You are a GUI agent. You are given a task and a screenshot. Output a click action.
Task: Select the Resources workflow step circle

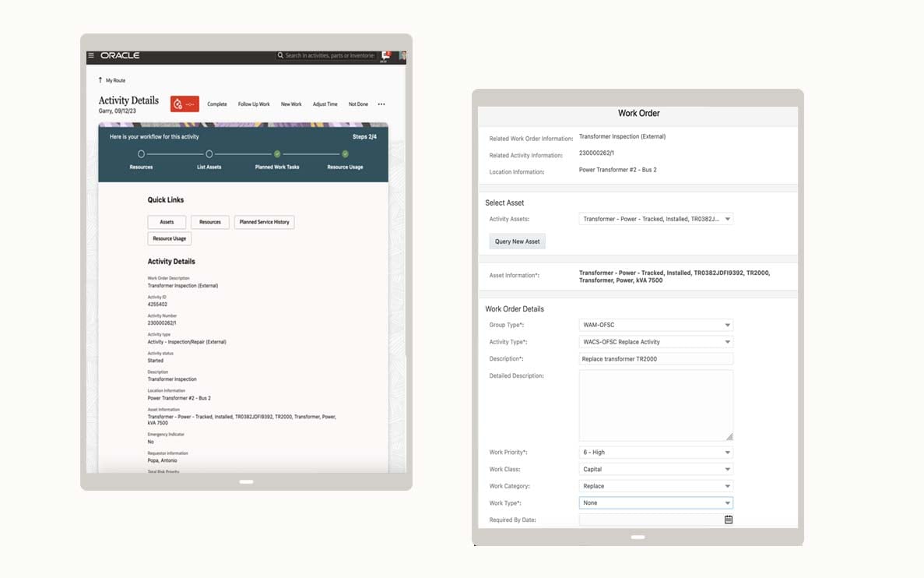coord(141,154)
